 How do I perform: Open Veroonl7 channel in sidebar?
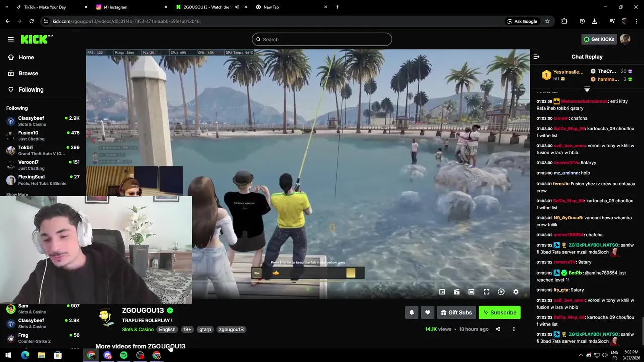coord(43,165)
